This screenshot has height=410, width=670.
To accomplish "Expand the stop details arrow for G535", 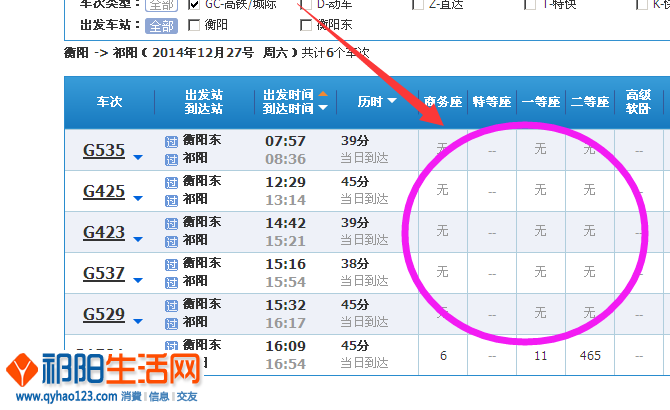I will click(x=138, y=158).
